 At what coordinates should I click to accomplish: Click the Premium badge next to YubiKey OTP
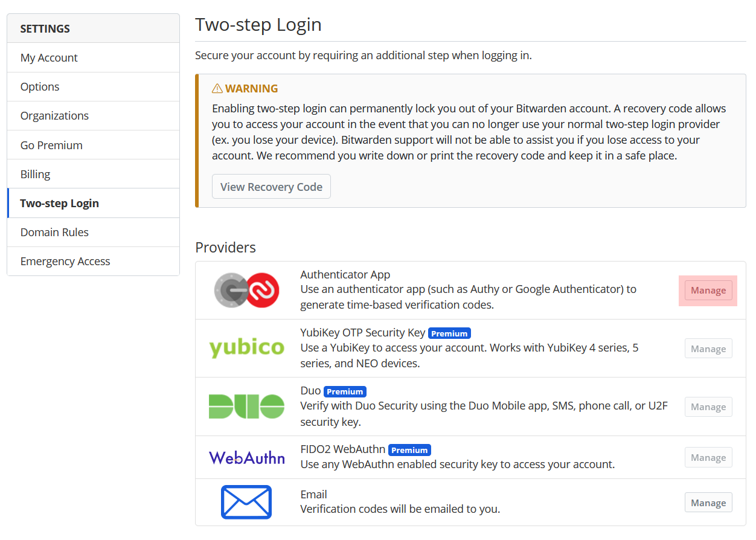449,333
